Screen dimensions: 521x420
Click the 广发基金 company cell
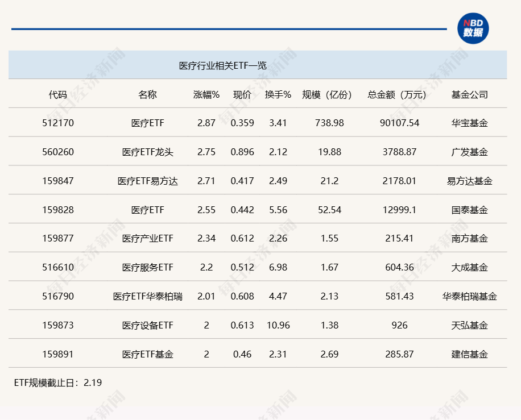coord(469,152)
